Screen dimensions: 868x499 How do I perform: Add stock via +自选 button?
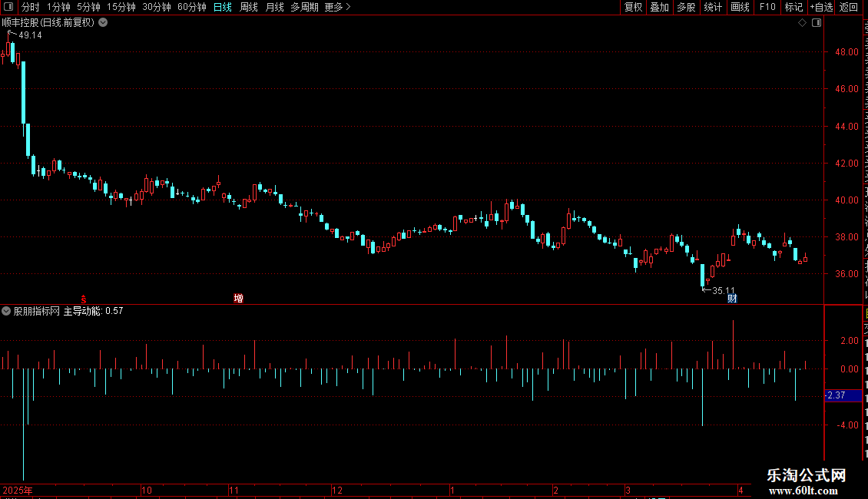coord(821,7)
